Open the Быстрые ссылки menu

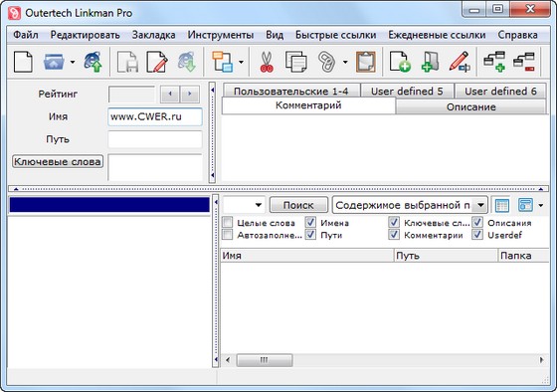pyautogui.click(x=336, y=35)
